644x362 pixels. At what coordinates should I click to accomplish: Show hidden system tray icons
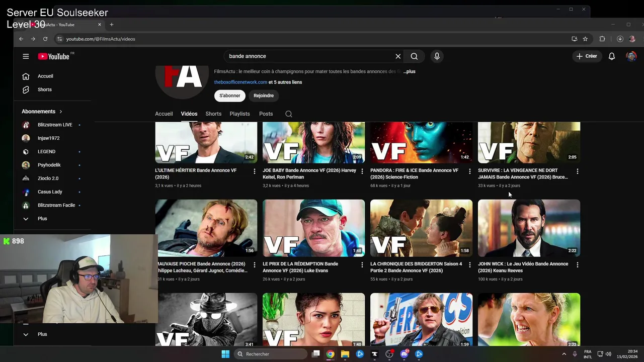(563, 354)
